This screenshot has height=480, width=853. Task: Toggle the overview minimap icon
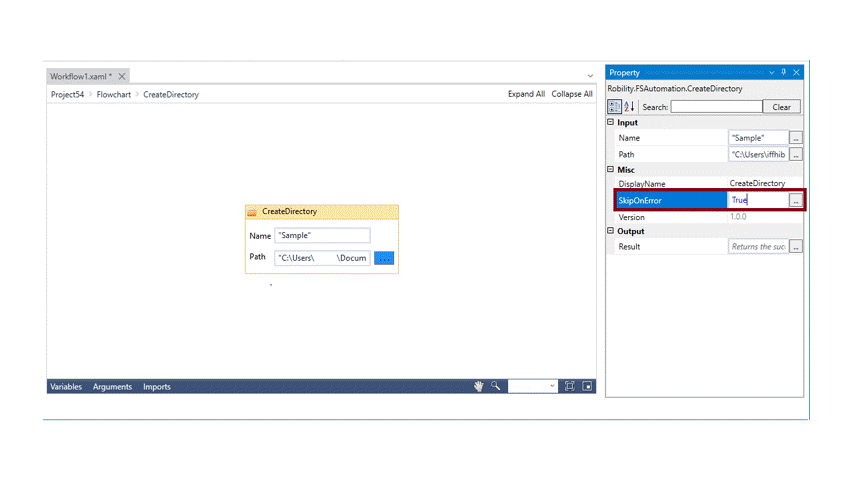(588, 386)
